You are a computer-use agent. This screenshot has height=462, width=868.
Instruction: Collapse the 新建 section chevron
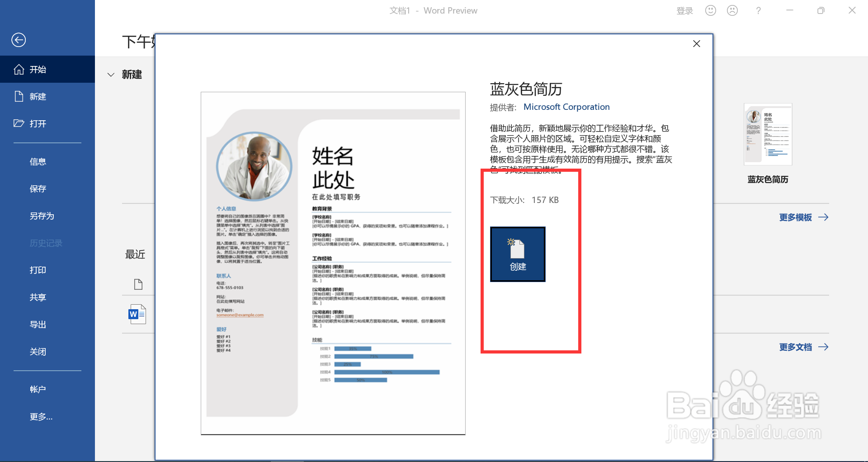click(x=111, y=75)
